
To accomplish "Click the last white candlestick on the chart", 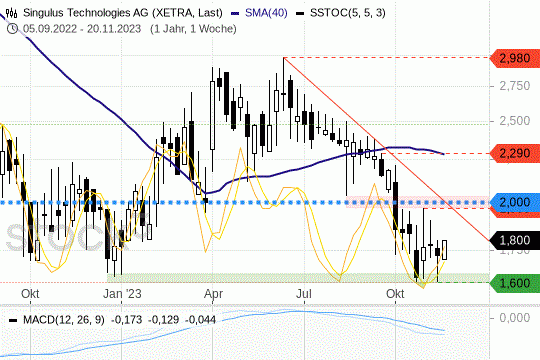I will coord(445,250).
